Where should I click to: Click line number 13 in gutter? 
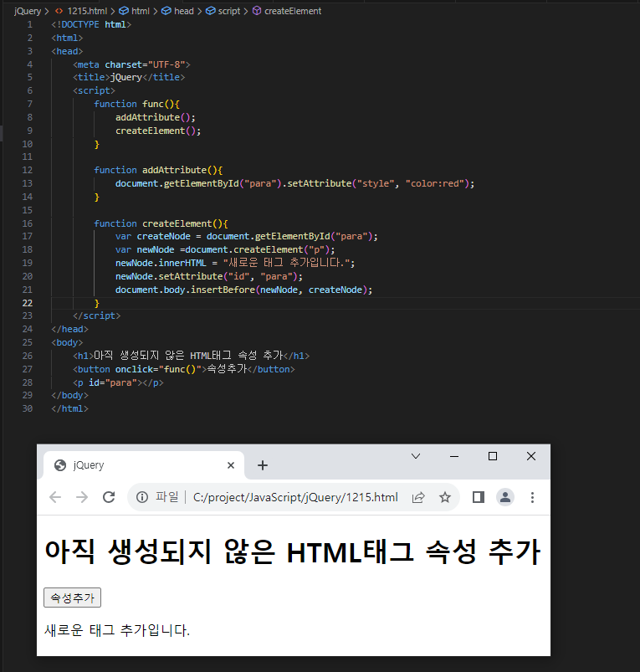pyautogui.click(x=27, y=183)
